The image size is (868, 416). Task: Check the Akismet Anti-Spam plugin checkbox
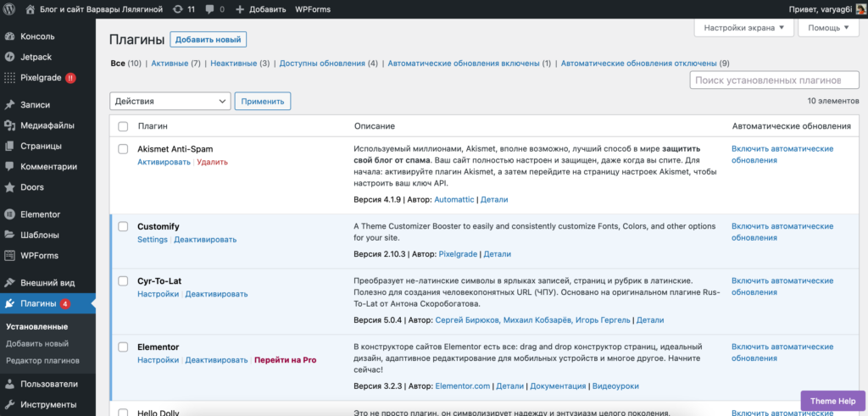(123, 149)
